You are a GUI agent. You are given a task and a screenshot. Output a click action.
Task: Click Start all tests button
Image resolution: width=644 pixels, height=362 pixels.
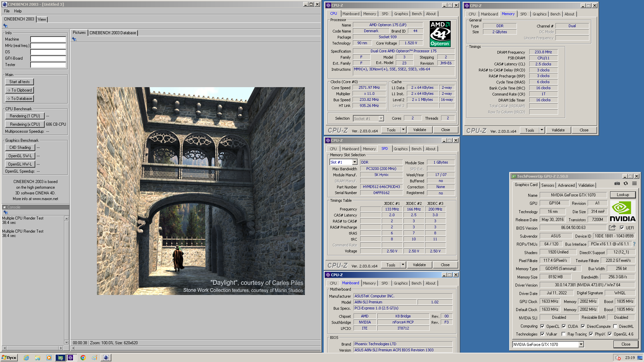(x=19, y=82)
